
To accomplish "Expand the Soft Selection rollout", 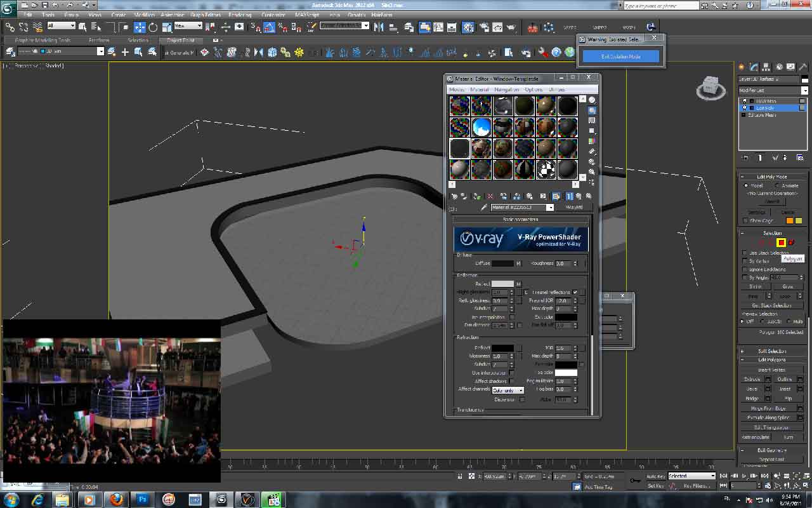I will coord(773,351).
